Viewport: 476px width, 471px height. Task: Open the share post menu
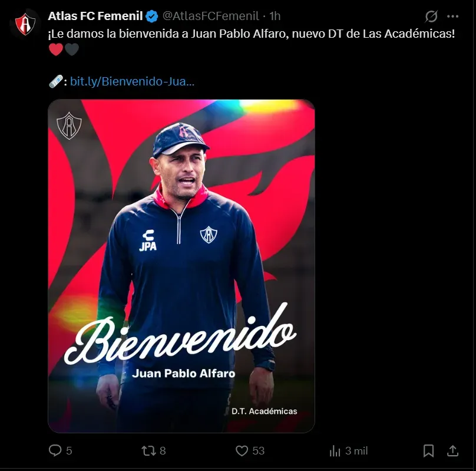click(x=452, y=451)
